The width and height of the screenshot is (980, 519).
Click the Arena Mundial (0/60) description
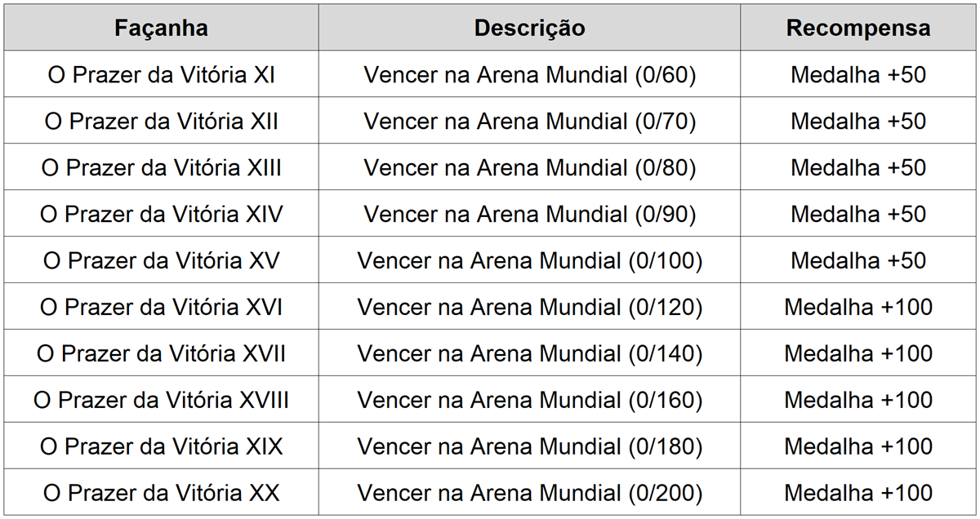pyautogui.click(x=529, y=75)
